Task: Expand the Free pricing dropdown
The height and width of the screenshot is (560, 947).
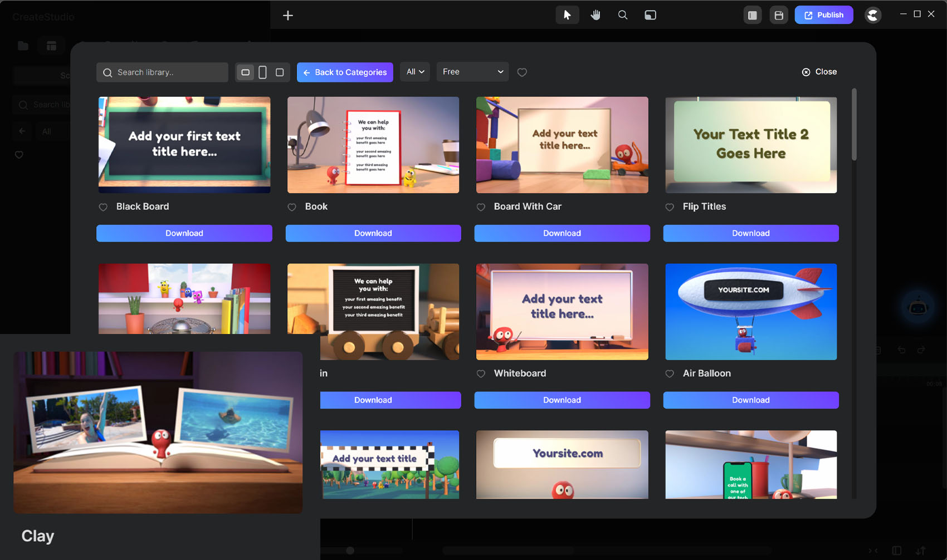Action: point(472,72)
